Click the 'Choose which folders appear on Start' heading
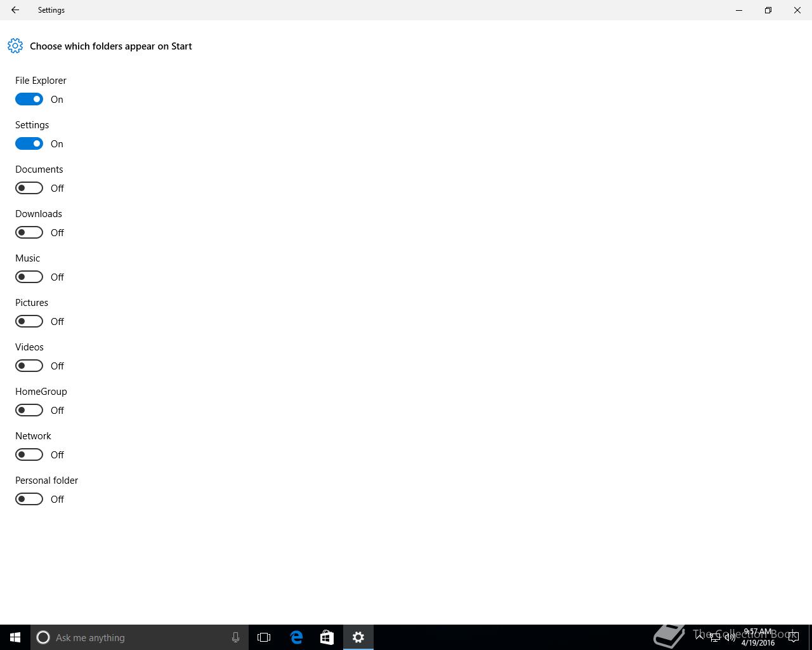Viewport: 812px width, 650px height. pyautogui.click(x=111, y=46)
